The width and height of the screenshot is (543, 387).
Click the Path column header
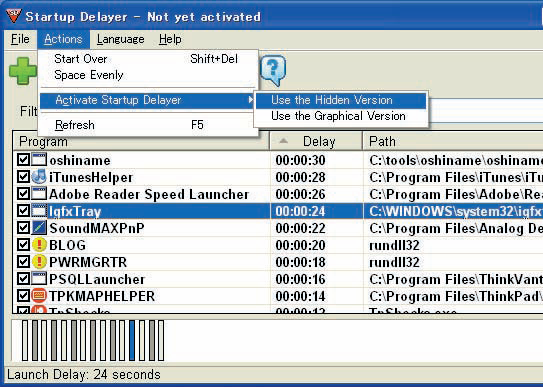tap(453, 141)
